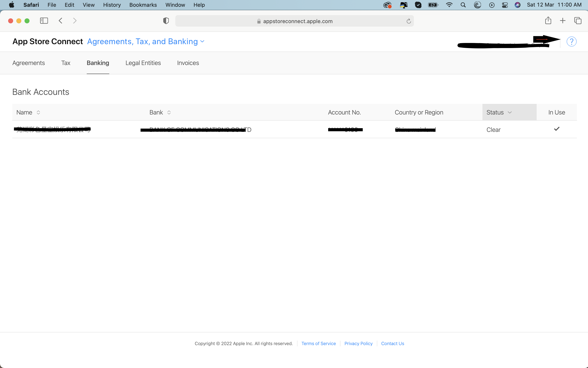588x368 pixels.
Task: Expand the Agreements, Tax, and Banking dropdown
Action: point(146,42)
